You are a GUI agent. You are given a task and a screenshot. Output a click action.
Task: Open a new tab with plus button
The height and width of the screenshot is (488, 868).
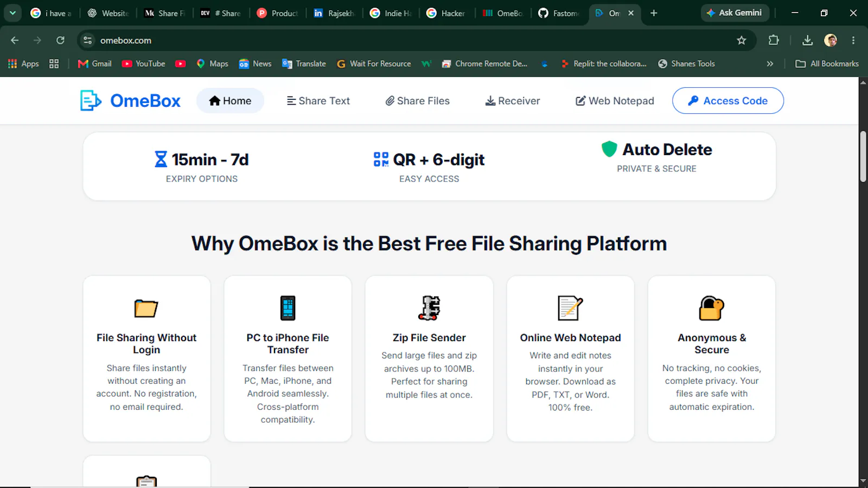[654, 13]
